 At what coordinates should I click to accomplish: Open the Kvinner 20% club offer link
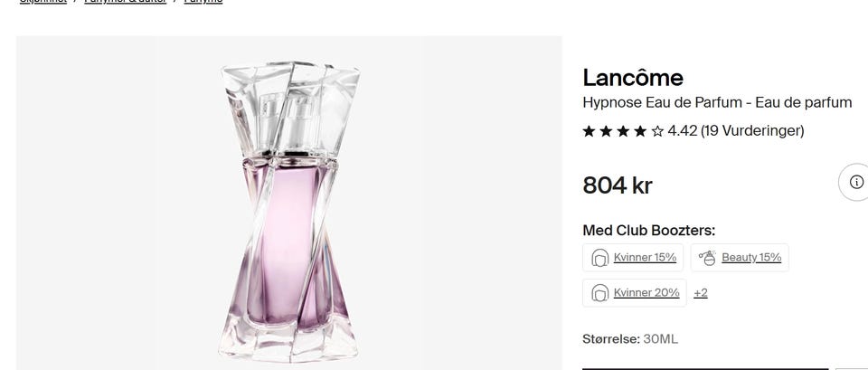[x=646, y=293]
